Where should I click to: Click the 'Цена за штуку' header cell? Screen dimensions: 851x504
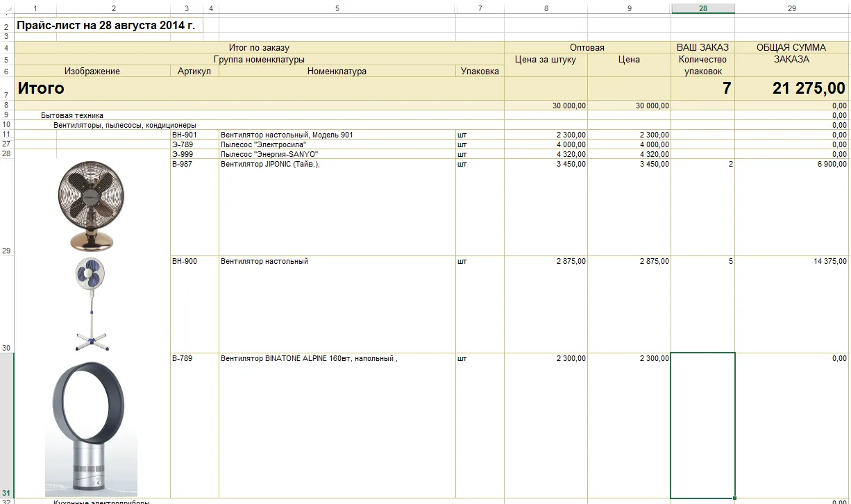click(x=546, y=60)
